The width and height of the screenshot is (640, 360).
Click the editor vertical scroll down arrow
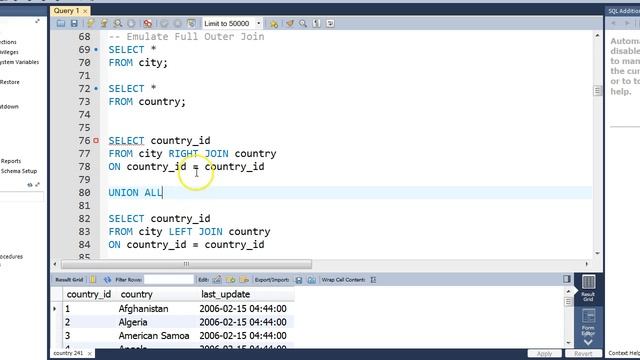pos(597,253)
